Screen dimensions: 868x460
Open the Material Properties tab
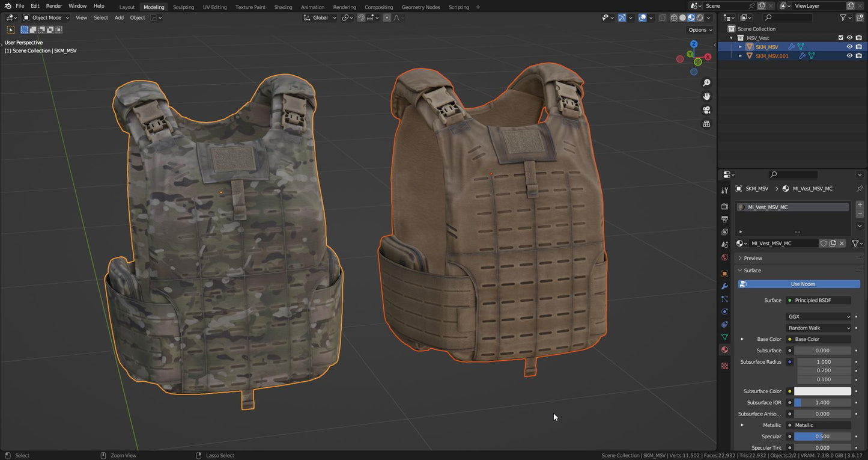[724, 349]
